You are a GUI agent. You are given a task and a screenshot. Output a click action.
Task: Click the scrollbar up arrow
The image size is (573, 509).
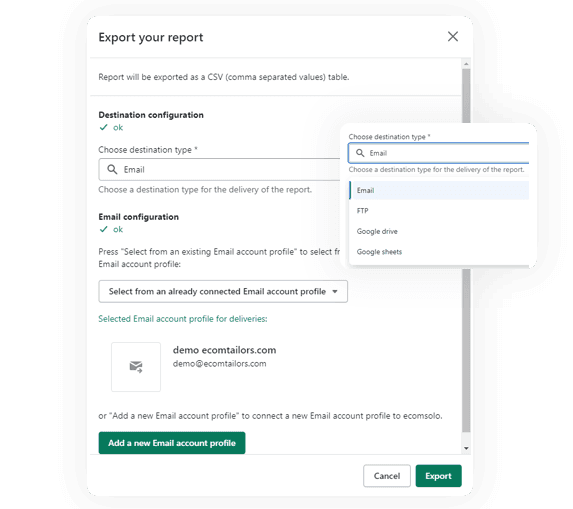[x=466, y=64]
